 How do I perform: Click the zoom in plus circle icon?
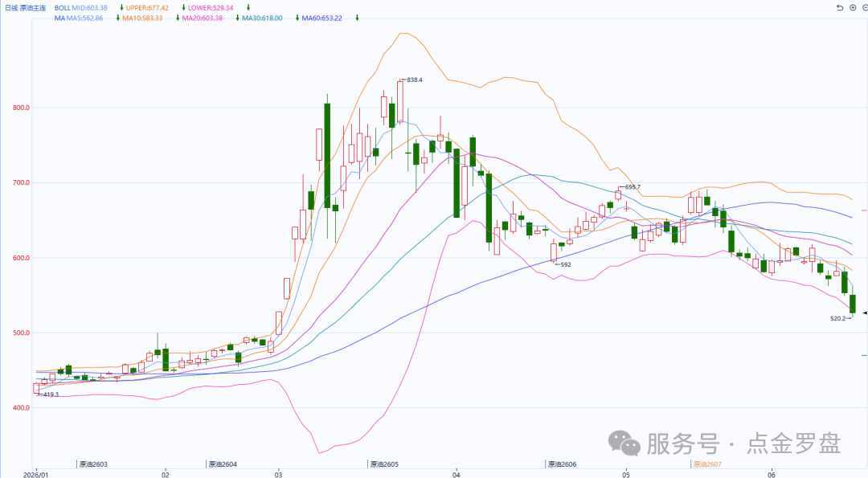(853, 8)
